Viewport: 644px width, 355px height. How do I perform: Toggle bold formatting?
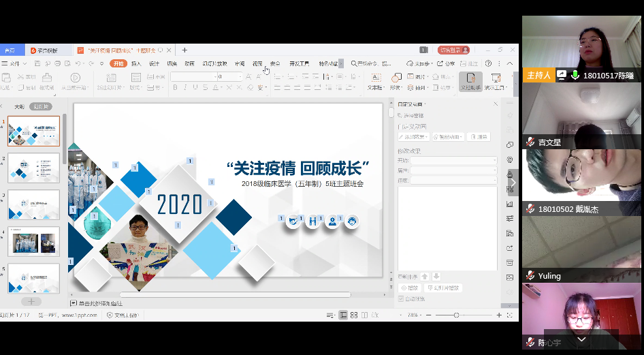pos(175,88)
